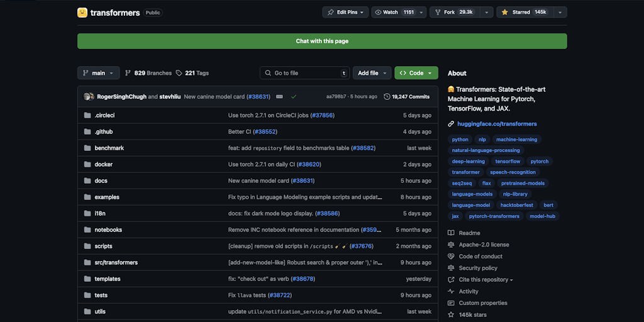Image resolution: width=644 pixels, height=322 pixels.
Task: Click the bert topic tag
Action: [548, 205]
